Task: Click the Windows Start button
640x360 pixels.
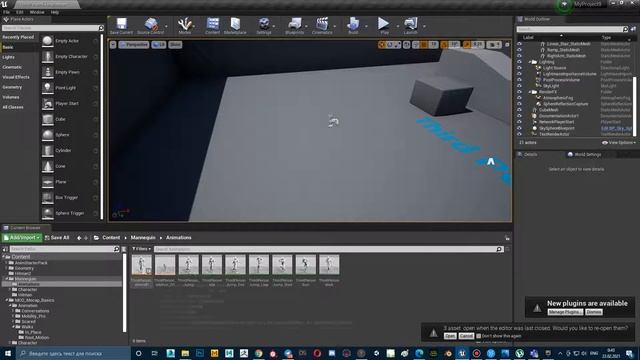Action: pyautogui.click(x=7, y=353)
